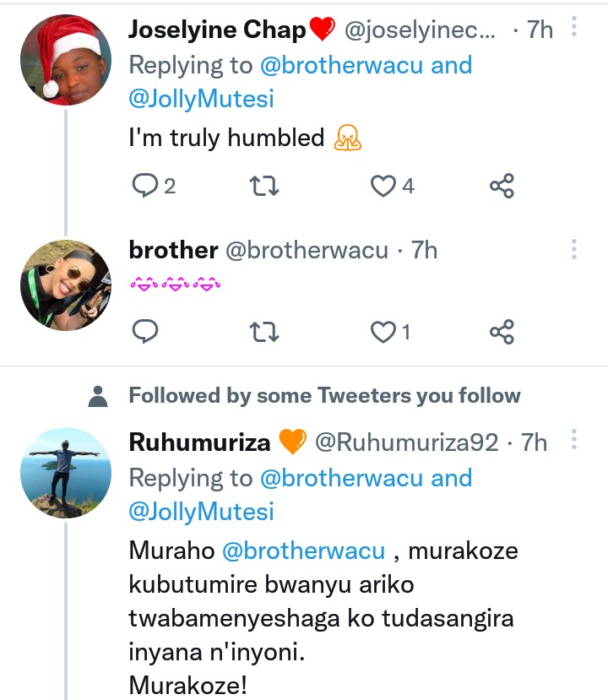Share Joselyine Chap's tweet

pos(502,185)
